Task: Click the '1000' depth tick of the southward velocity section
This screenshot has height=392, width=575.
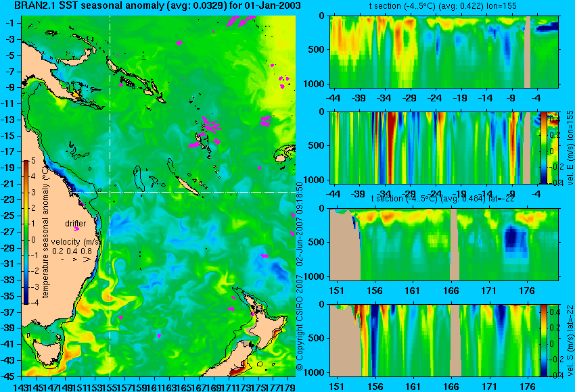Action: (x=314, y=372)
